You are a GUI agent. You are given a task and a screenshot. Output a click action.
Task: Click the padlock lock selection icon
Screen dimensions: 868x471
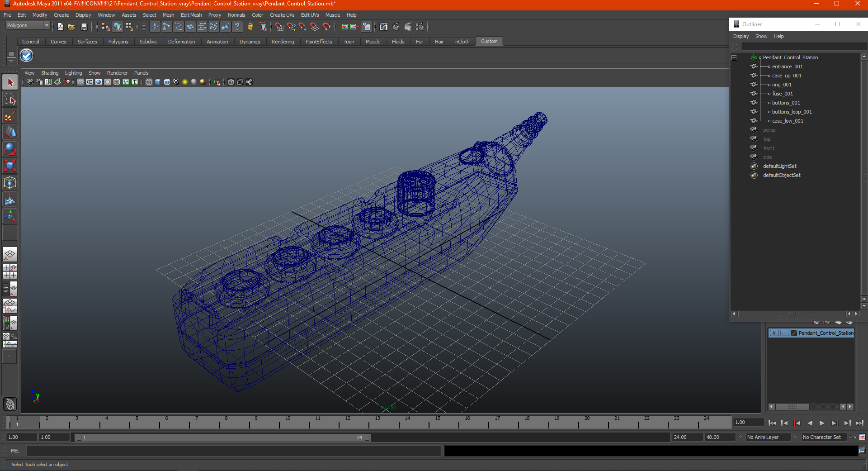pos(250,27)
